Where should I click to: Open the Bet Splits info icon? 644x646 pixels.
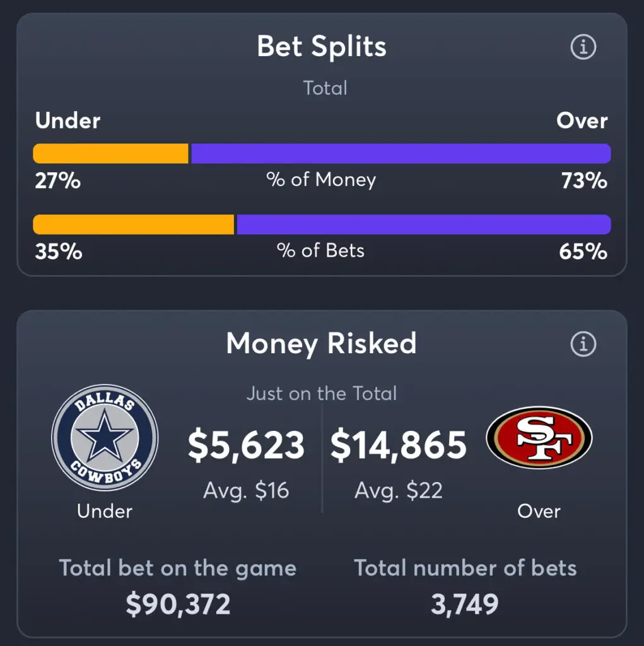583,47
